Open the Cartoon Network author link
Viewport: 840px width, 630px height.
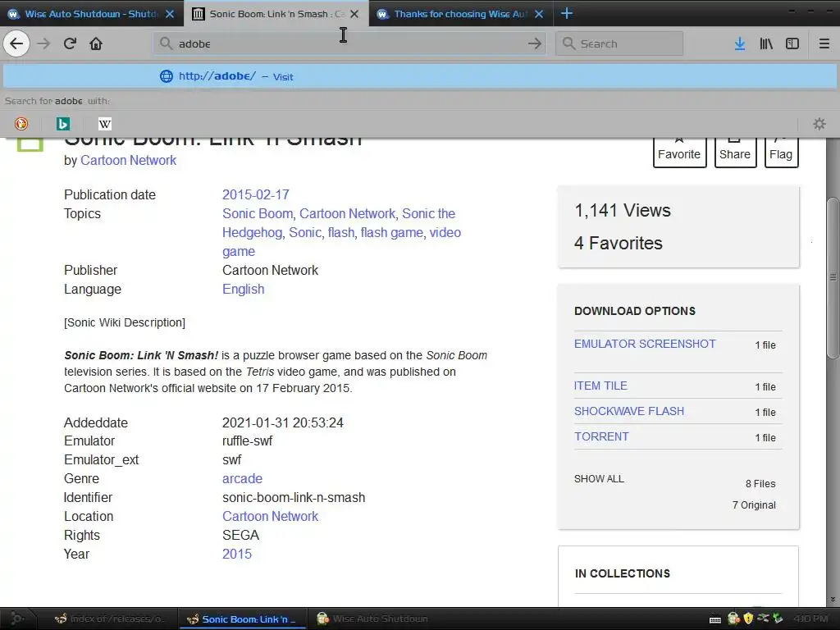129,160
